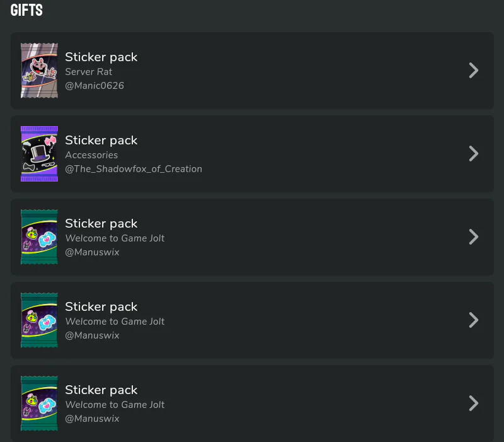This screenshot has height=442, width=504.
Task: Expand the Server Rat gift chevron arrow
Action: (x=474, y=71)
